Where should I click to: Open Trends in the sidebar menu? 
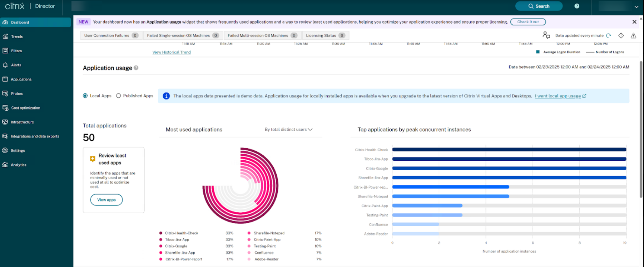[x=17, y=37]
